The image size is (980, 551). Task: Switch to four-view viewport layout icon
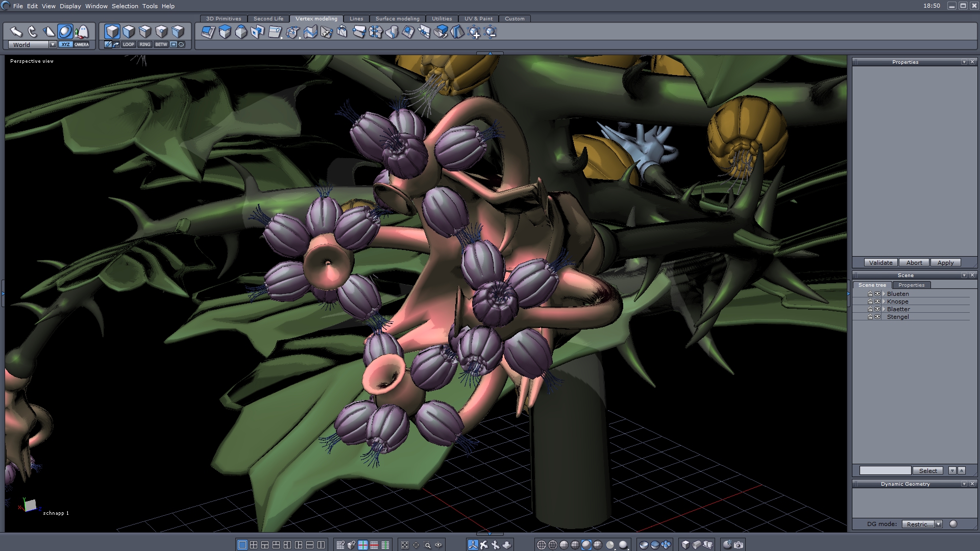click(254, 545)
